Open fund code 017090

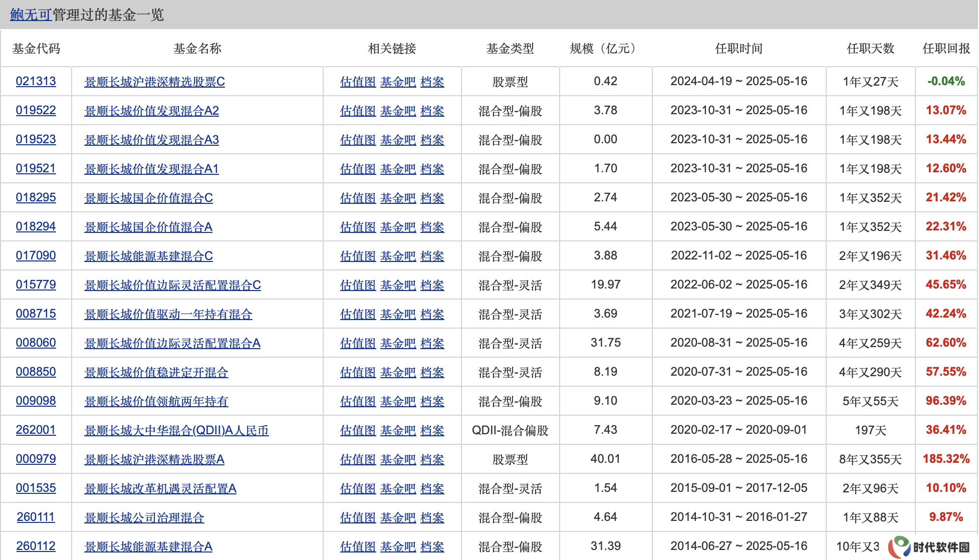coord(36,255)
